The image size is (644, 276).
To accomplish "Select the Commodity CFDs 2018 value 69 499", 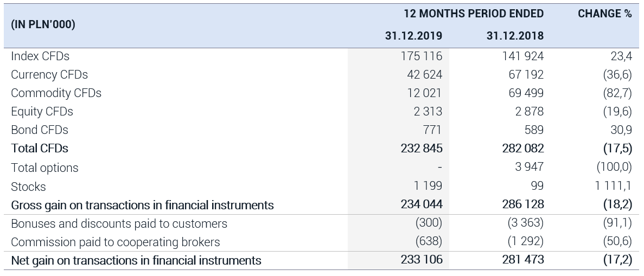I will click(x=526, y=93).
